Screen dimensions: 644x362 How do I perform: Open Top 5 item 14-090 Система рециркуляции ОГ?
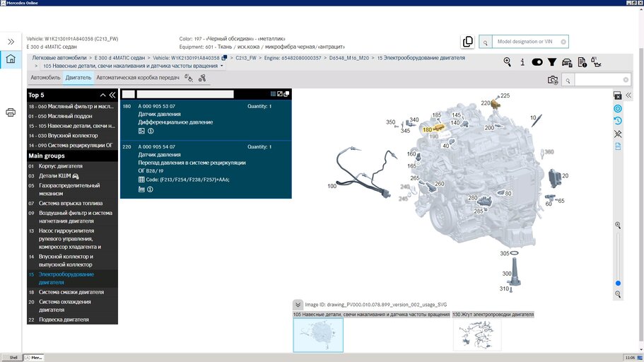point(72,146)
